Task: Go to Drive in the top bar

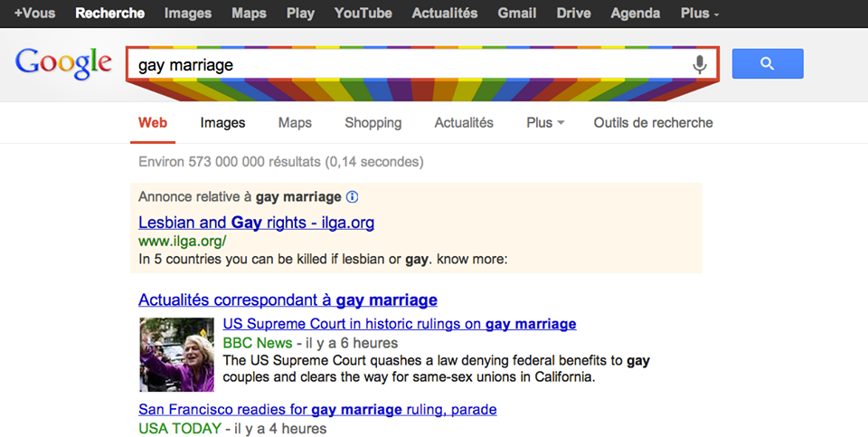Action: pos(573,14)
